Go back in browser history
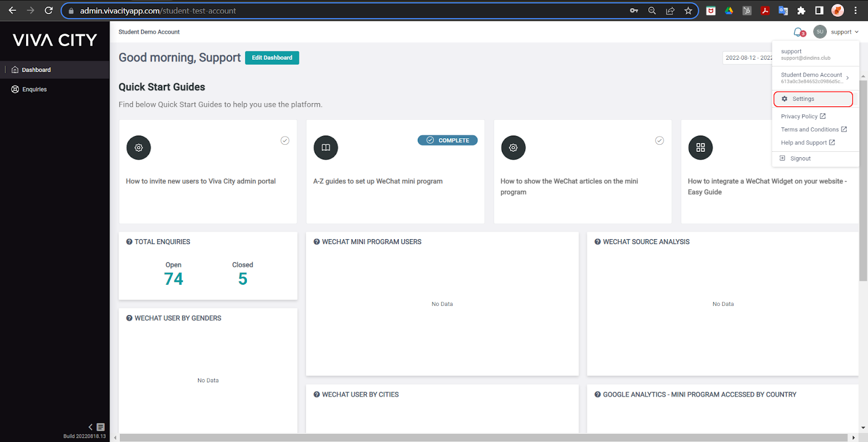 click(12, 10)
